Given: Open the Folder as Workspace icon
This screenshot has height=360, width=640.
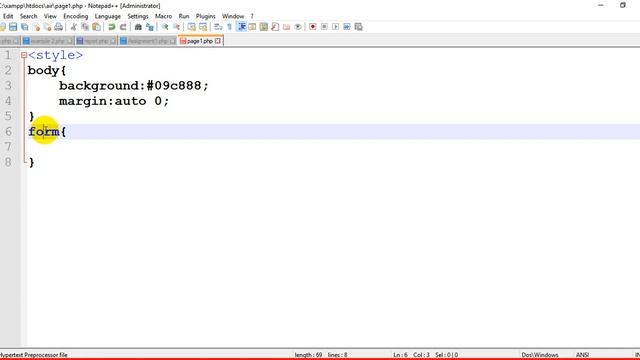Looking at the screenshot, I should pos(287,27).
